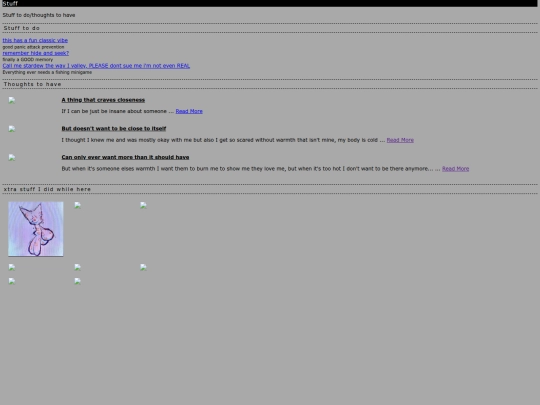540x405 pixels.
Task: Open "But doesn't want to be close to itself" title
Action: click(x=114, y=128)
